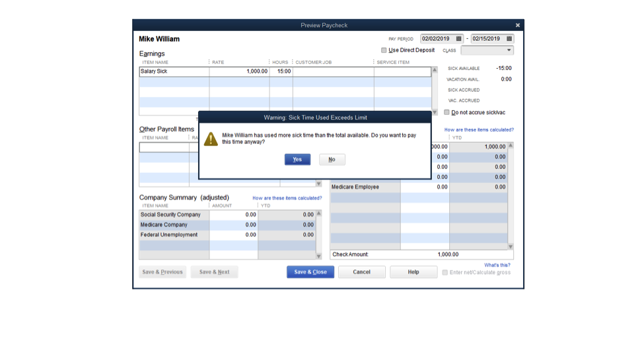Check the Do not accrue sick/vac box

[x=447, y=112]
